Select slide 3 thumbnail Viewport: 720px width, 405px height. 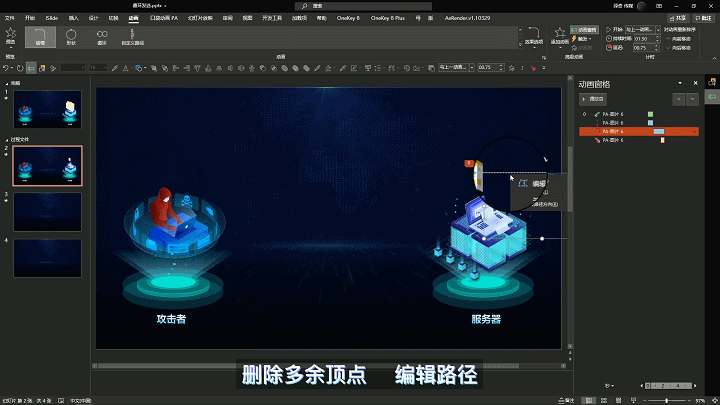pyautogui.click(x=47, y=212)
